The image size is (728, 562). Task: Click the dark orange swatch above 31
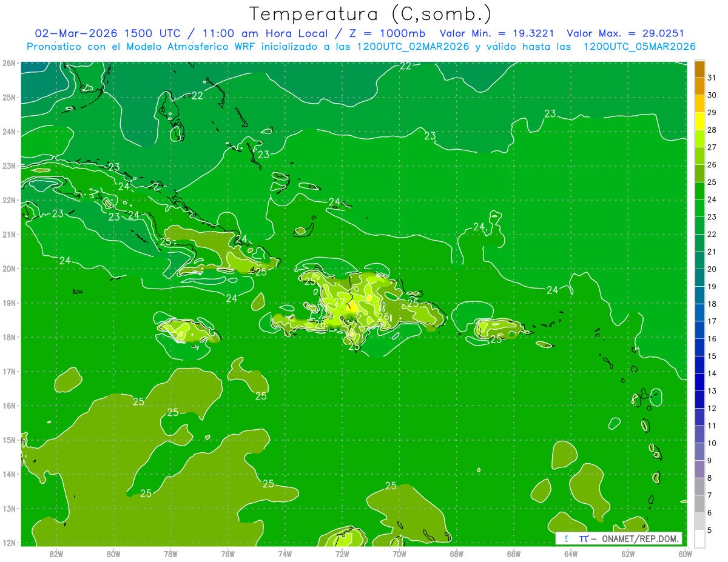tap(699, 69)
